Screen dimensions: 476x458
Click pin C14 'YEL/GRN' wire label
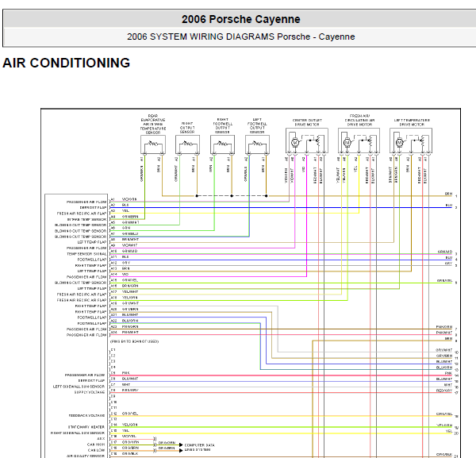tap(129, 425)
